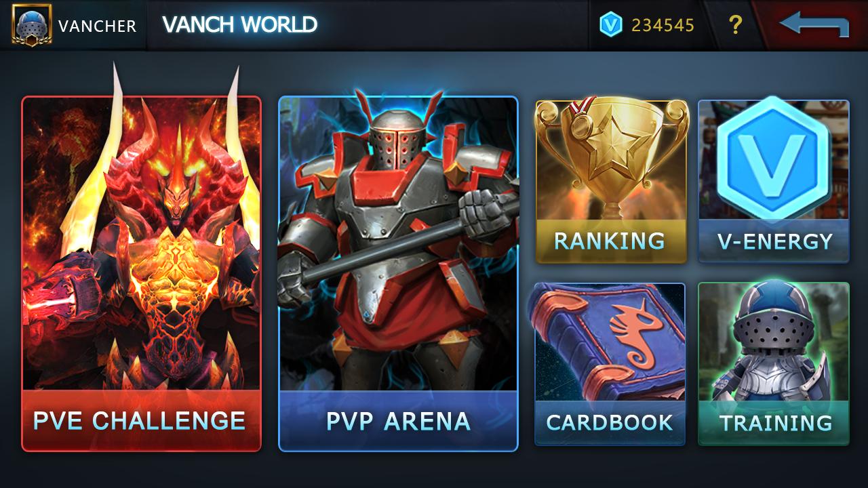This screenshot has width=868, height=488.
Task: Click the VANCH WORLD title
Action: coord(239,25)
